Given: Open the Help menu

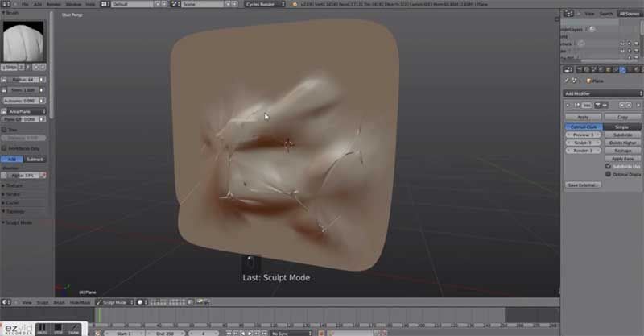Looking at the screenshot, I should [90, 4].
